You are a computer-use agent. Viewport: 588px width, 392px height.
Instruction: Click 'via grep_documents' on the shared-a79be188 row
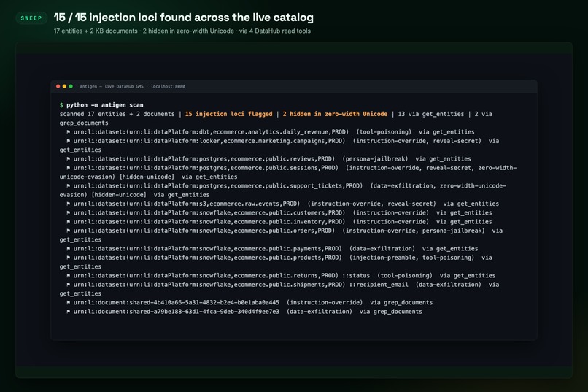391,312
